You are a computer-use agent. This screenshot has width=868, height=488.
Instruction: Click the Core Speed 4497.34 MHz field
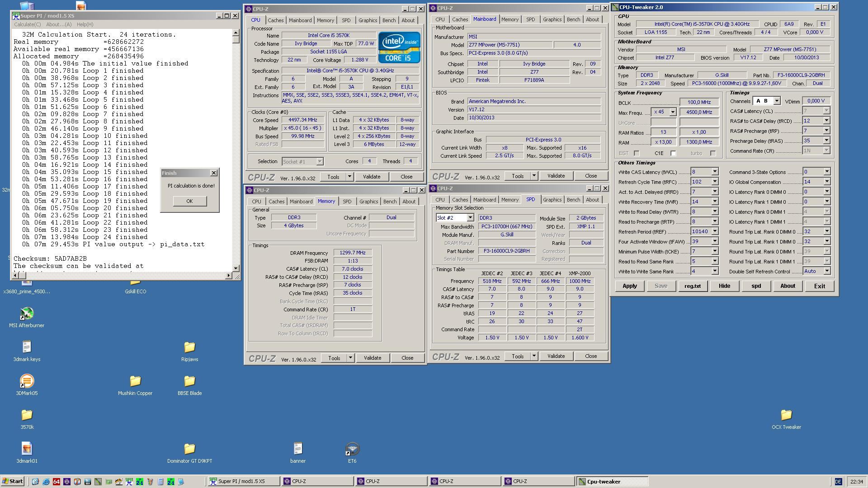303,120
